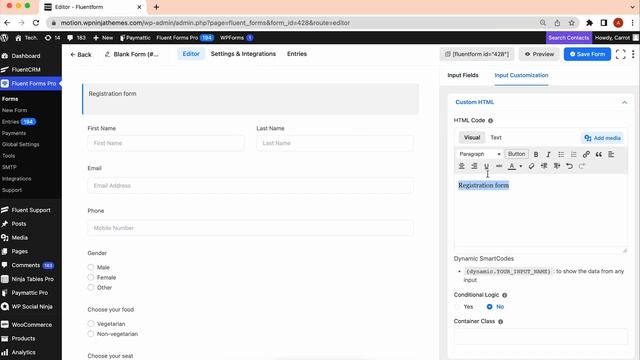
Task: Toggle bold formatting in HTML editor
Action: click(536, 154)
